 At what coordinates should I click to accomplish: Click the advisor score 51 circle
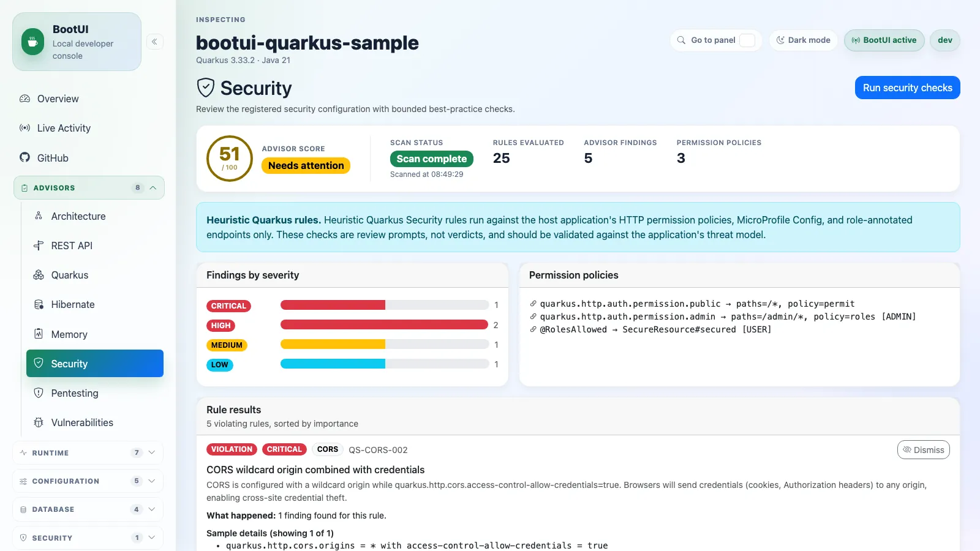click(x=230, y=159)
